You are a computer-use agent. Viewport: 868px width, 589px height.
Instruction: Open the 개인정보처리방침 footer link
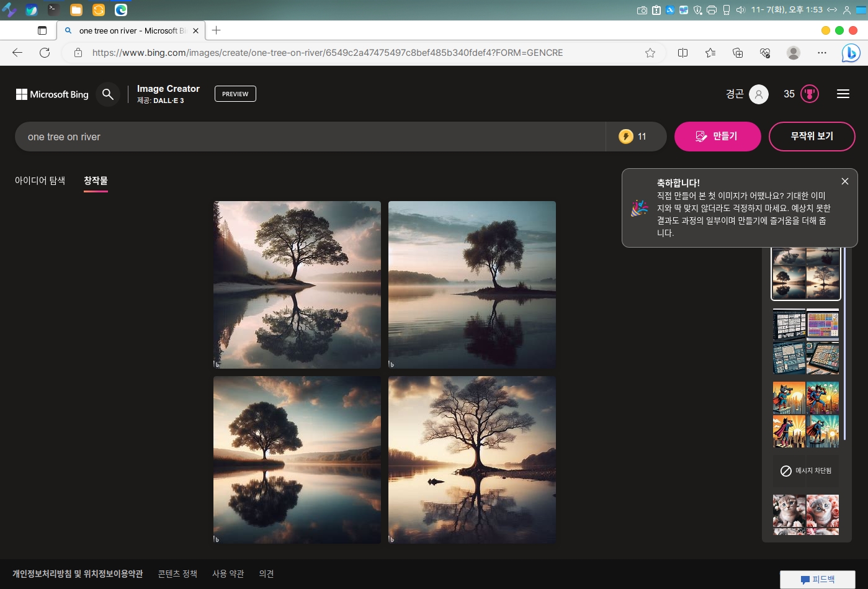pyautogui.click(x=78, y=574)
